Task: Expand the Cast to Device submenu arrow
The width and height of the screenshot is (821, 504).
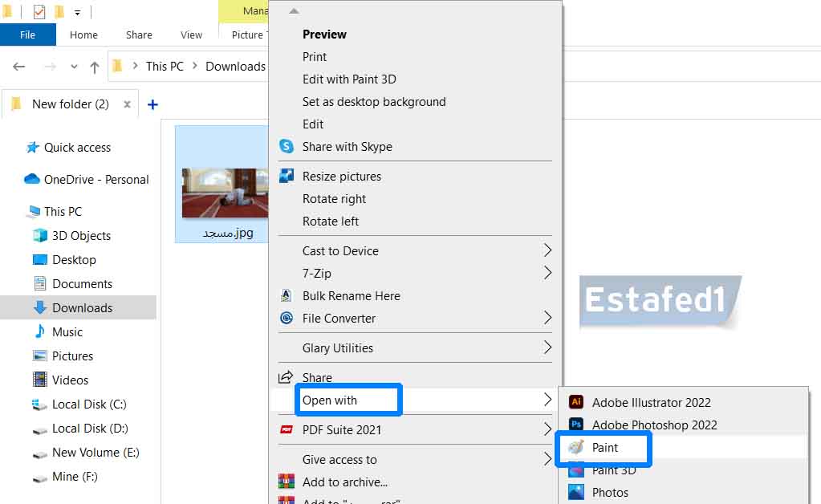Action: pyautogui.click(x=547, y=250)
